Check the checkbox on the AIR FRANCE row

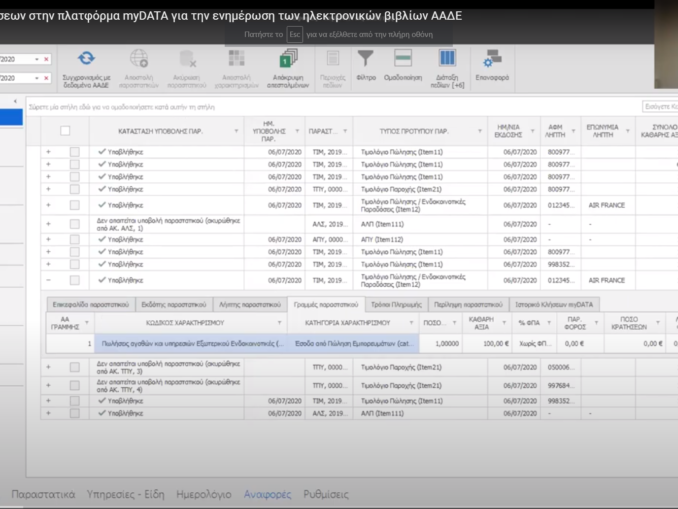(74, 205)
